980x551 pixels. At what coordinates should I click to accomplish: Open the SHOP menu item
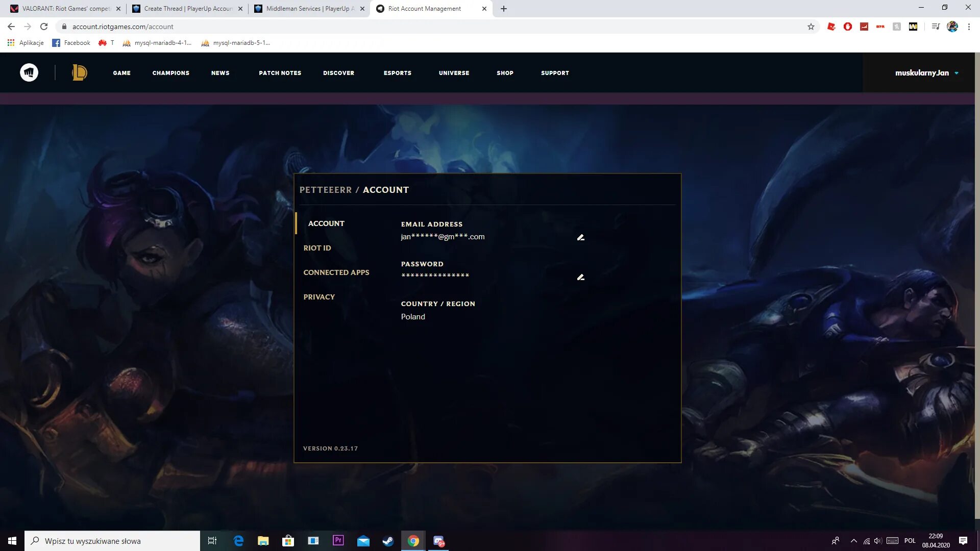pos(505,72)
